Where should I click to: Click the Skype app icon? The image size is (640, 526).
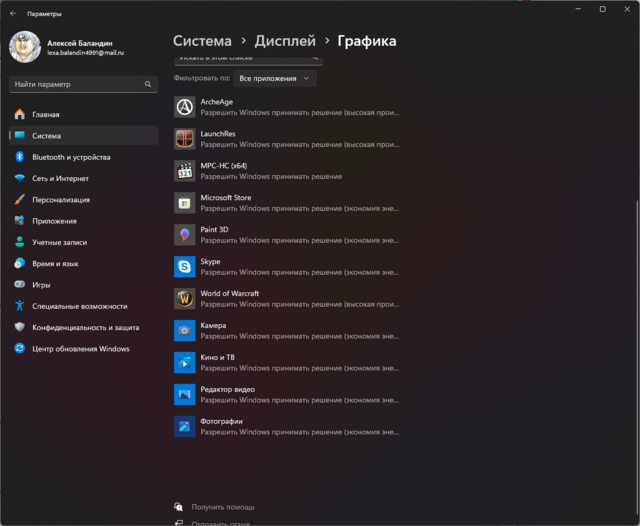(x=184, y=267)
